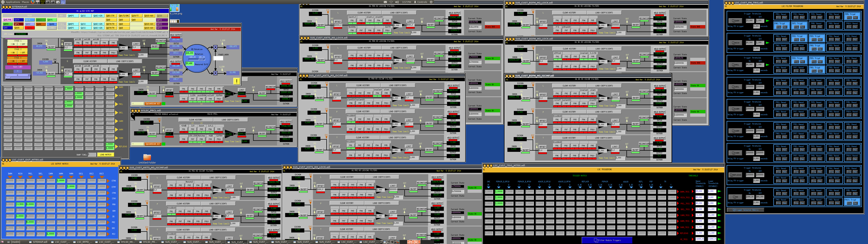This screenshot has width=868, height=244.
Task: Turn STAGE 1 ON
Action: [x=13, y=44]
